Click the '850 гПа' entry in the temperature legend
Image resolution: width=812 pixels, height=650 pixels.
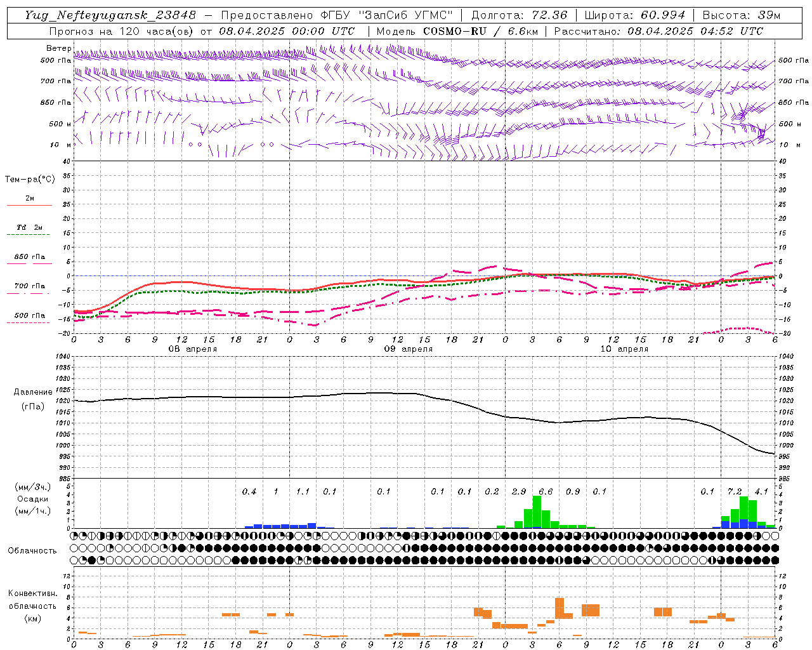click(30, 257)
